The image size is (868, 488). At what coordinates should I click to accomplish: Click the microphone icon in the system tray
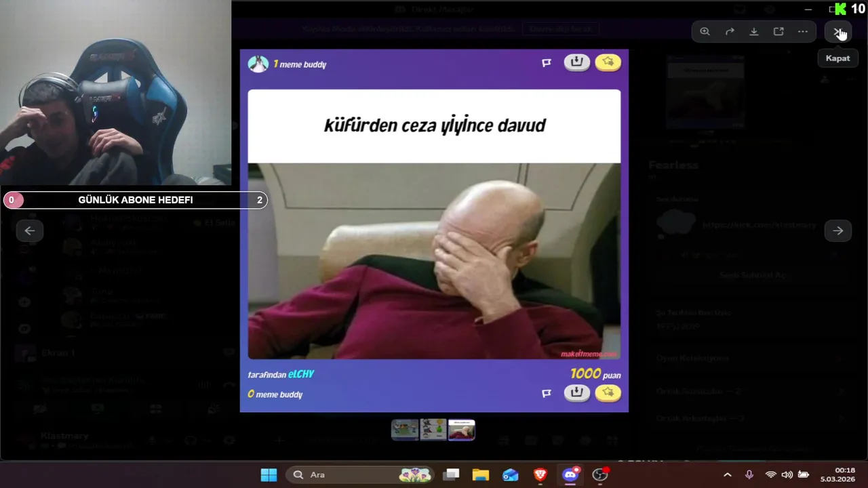tap(749, 475)
